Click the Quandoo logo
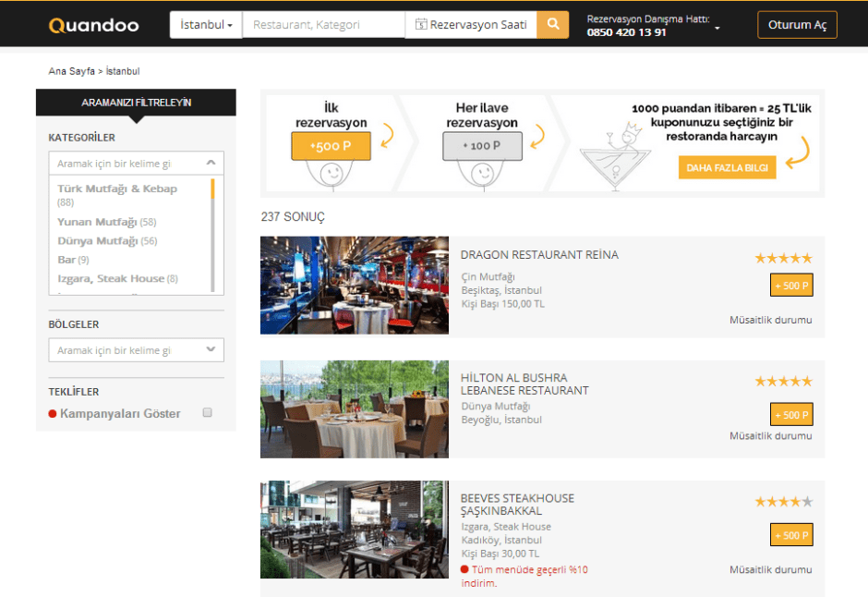Viewport: 868px width, 597px height. click(x=93, y=25)
